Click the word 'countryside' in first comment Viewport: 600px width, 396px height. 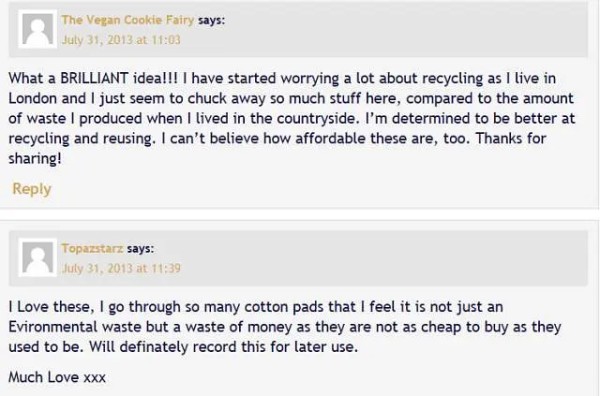[x=318, y=119]
